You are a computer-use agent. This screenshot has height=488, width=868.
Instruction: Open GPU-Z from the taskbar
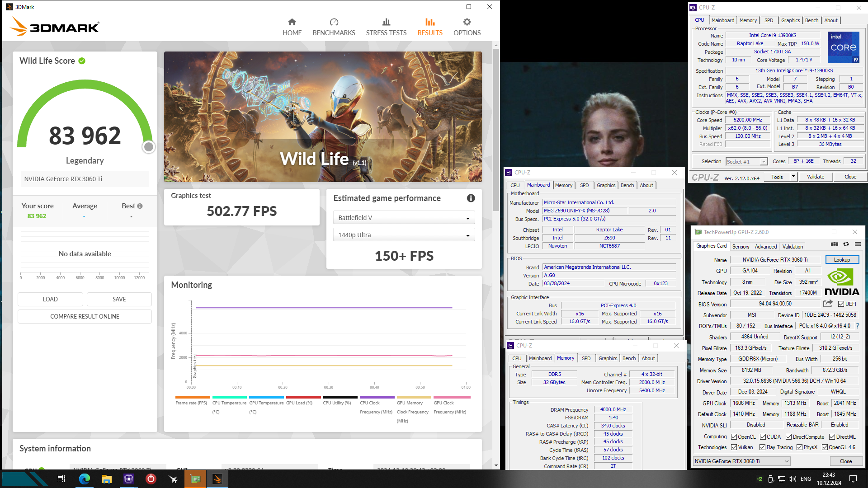click(195, 479)
